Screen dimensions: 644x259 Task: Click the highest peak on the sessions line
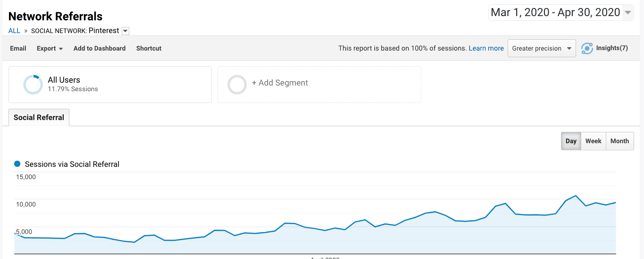[576, 196]
